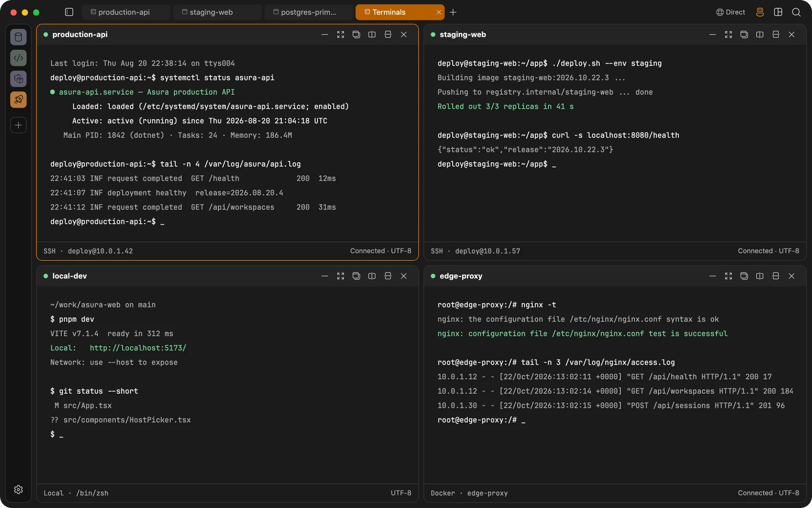Close the local-dev pane

pos(404,276)
